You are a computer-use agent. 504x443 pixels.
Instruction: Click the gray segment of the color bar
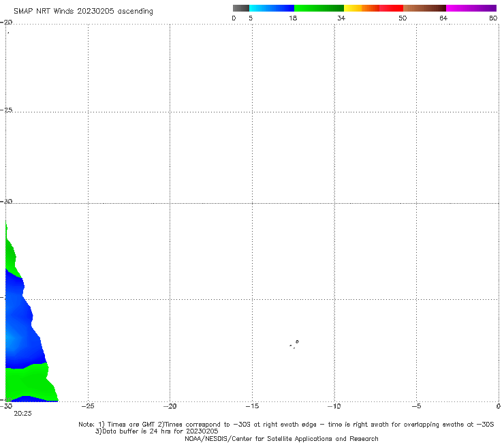pos(240,8)
